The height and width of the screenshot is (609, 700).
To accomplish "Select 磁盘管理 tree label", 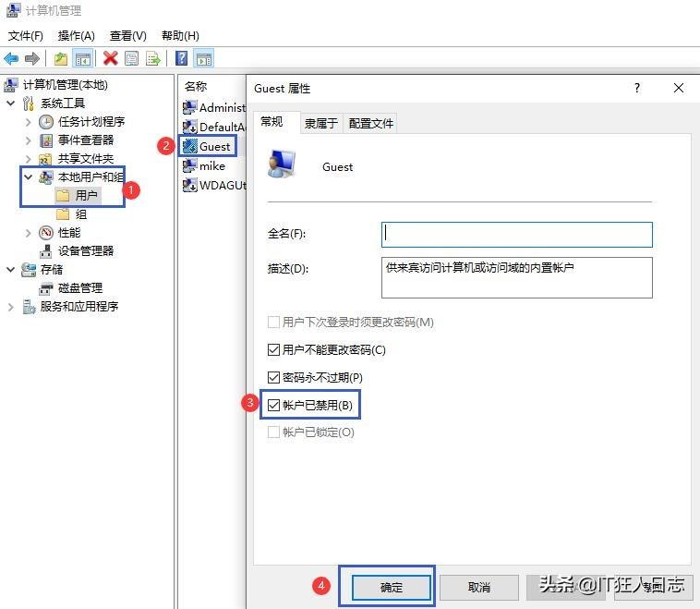I will tap(80, 288).
